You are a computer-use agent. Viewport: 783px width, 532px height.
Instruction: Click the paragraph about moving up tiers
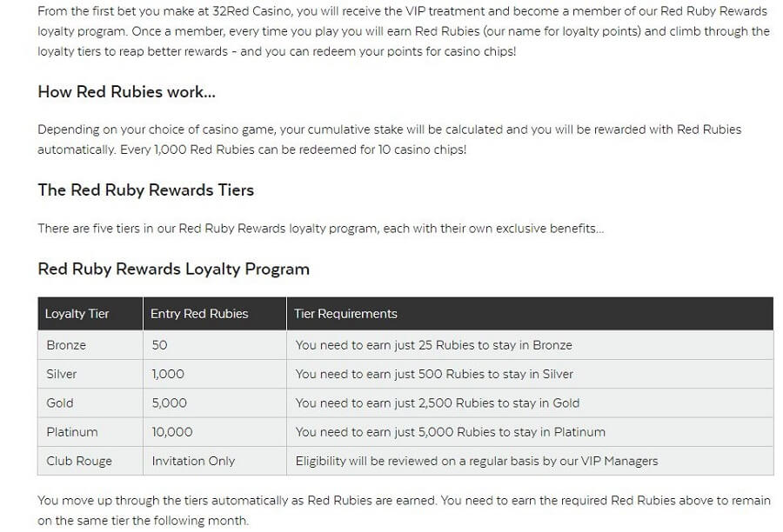pos(404,510)
